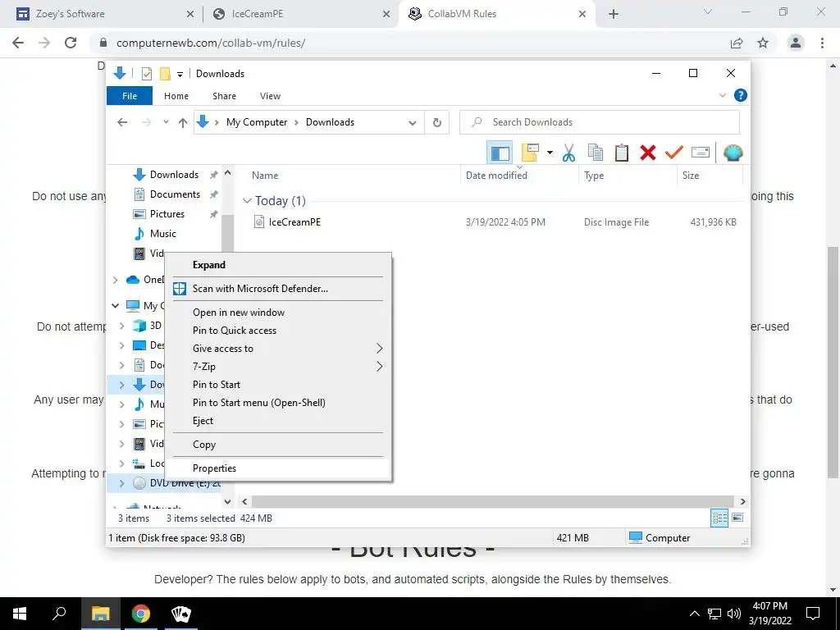840x630 pixels.
Task: Open the 7-Zip submenu
Action: point(279,367)
